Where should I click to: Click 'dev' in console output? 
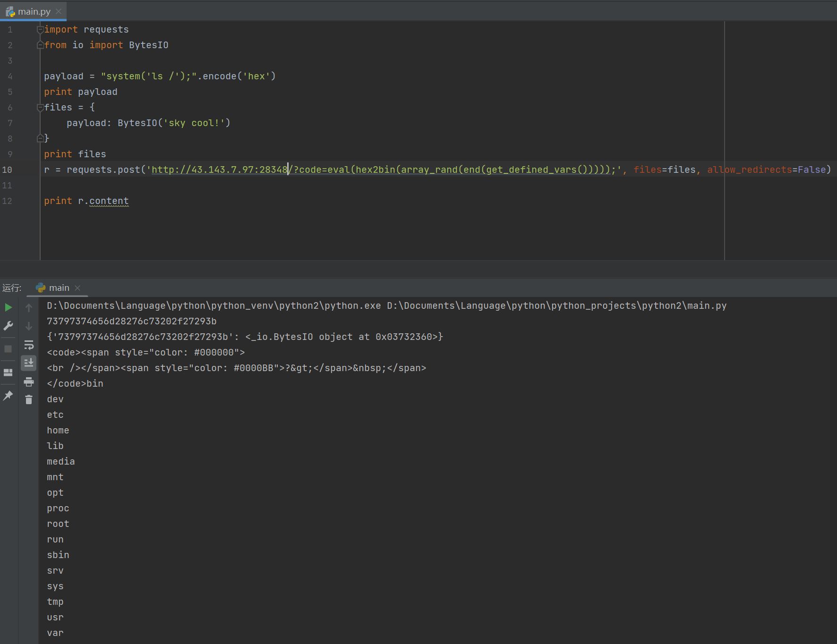55,399
